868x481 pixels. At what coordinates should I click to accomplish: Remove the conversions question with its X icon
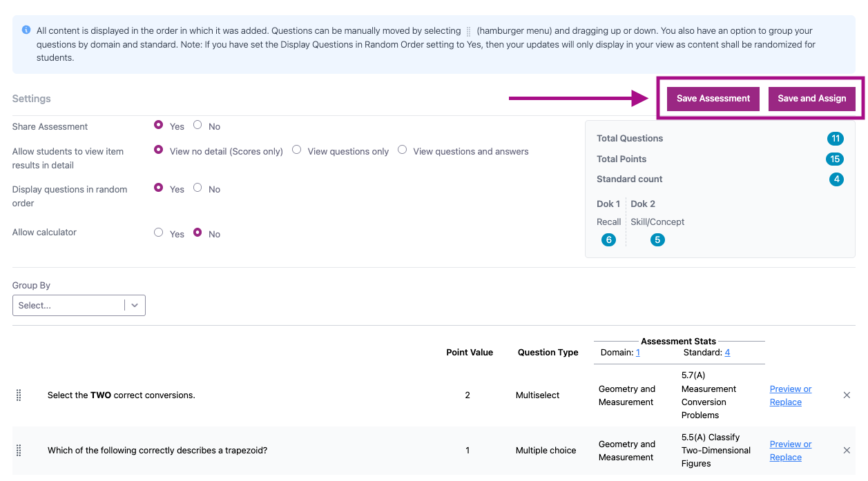847,395
